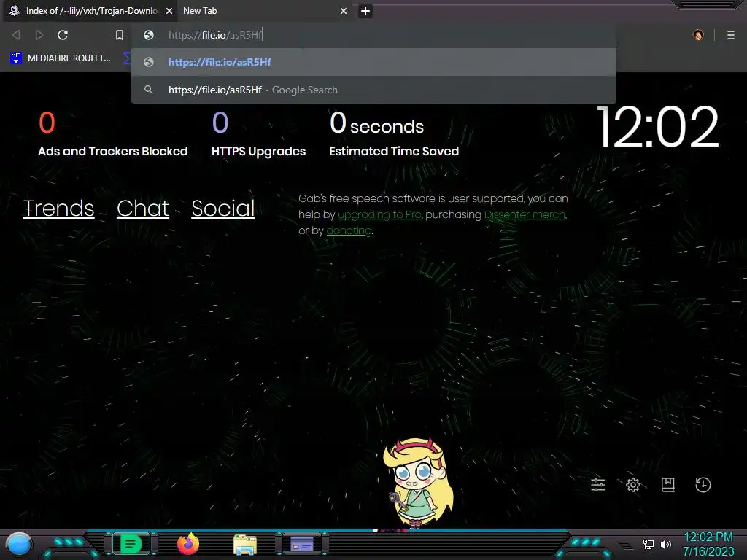Open a new tab
Screen dimensions: 747x560
(x=365, y=11)
